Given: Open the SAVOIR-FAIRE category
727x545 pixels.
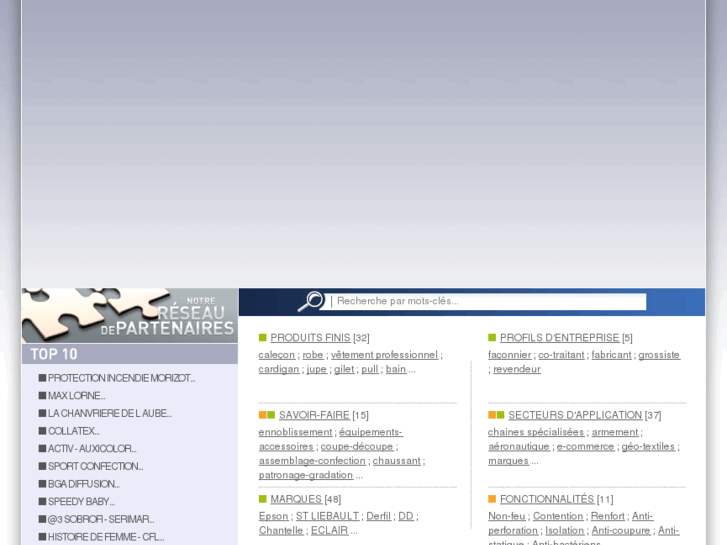Looking at the screenshot, I should tap(314, 415).
